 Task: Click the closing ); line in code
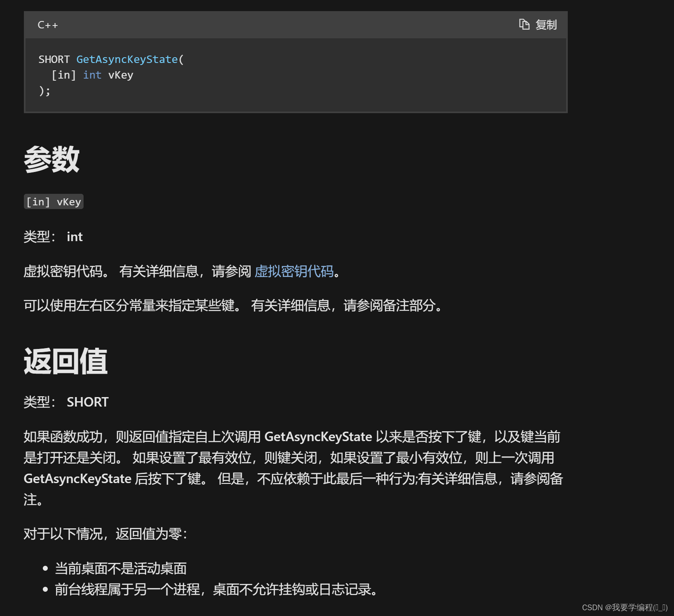tap(44, 91)
